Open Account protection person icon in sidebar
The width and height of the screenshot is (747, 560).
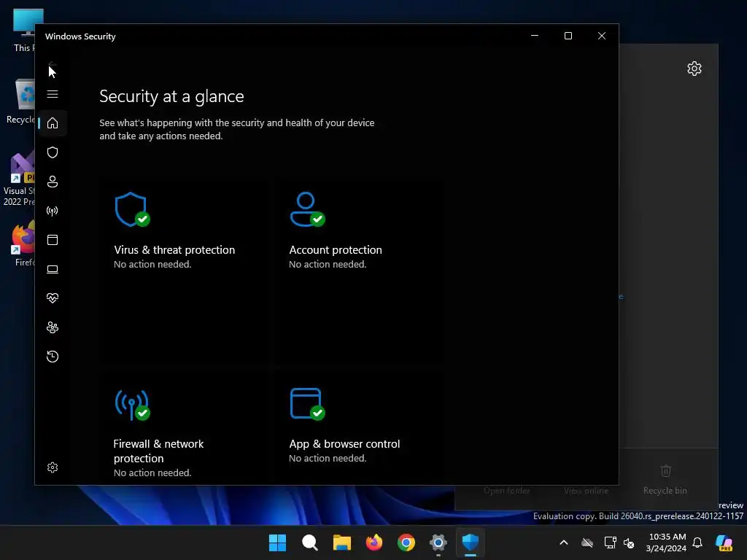53,182
